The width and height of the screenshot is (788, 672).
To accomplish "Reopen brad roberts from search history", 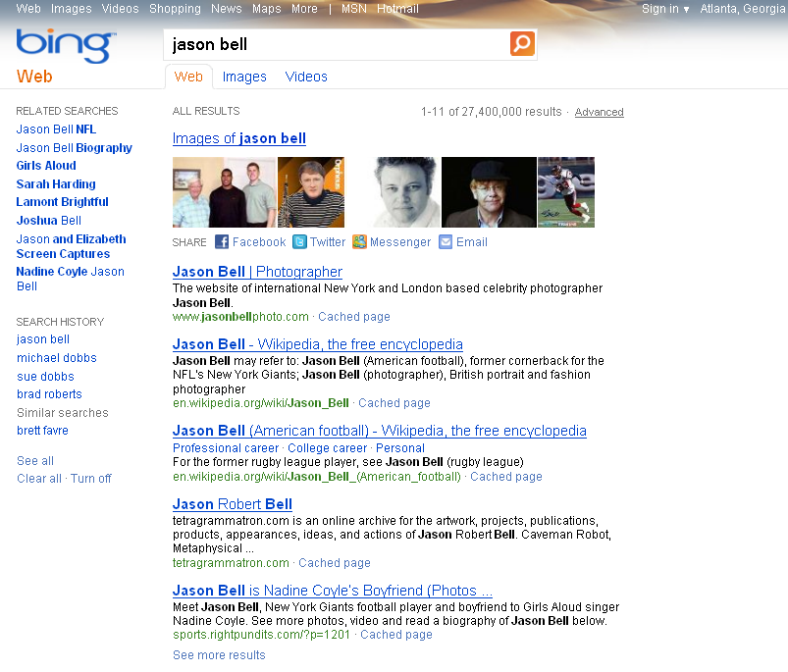I will coord(49,394).
